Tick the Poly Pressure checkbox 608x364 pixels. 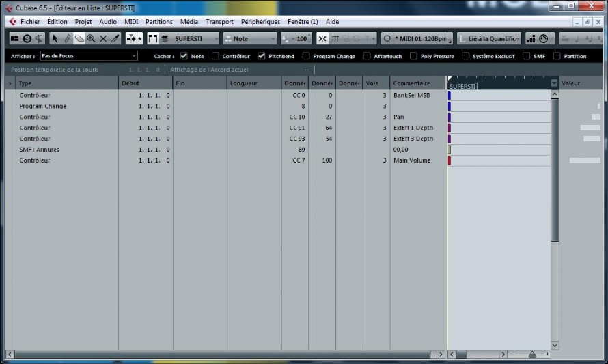[414, 56]
